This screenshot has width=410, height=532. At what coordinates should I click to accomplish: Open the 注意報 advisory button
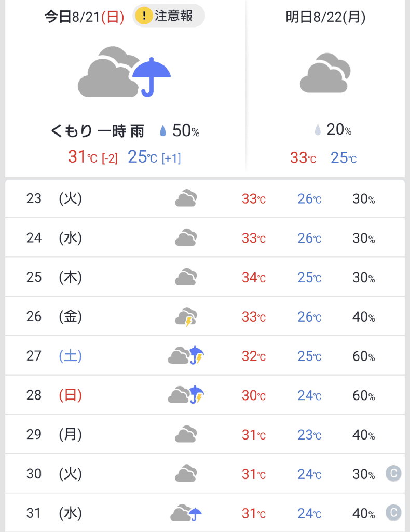click(169, 16)
